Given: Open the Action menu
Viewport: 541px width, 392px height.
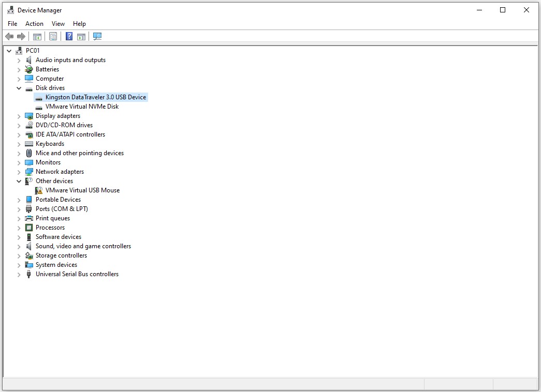Looking at the screenshot, I should [34, 24].
